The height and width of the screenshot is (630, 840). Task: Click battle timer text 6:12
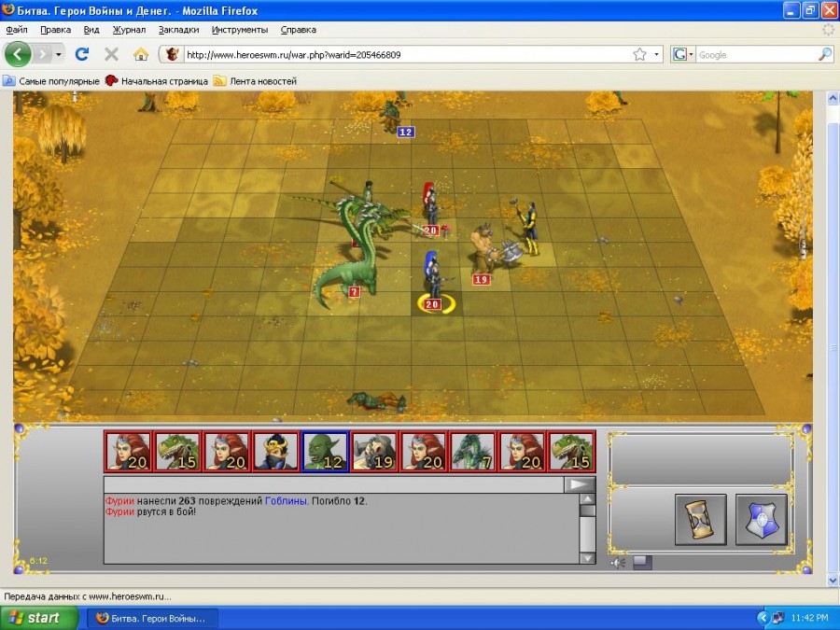tap(38, 561)
